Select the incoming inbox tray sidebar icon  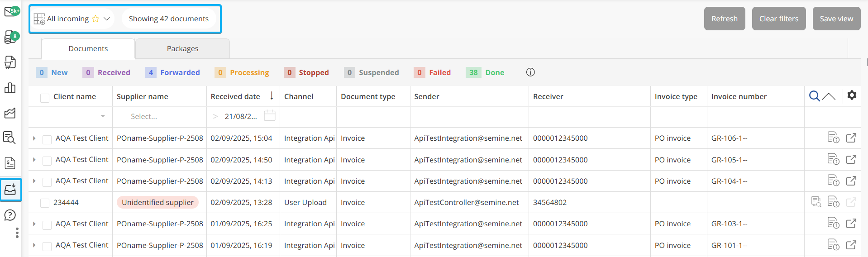[10, 189]
